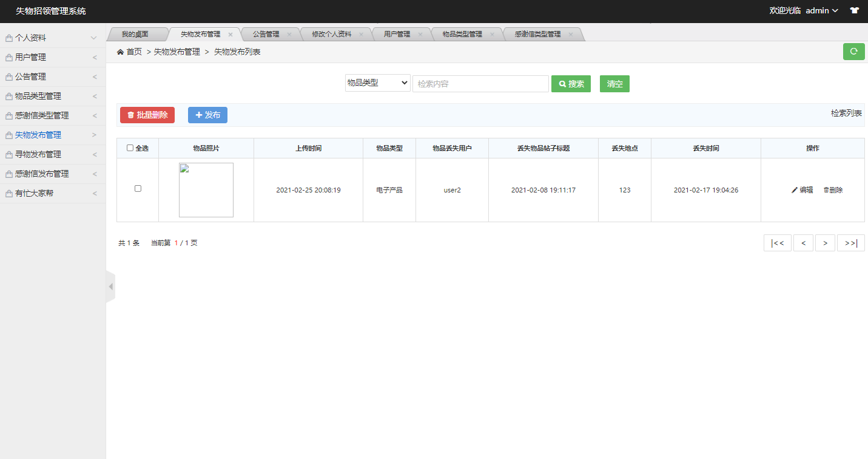Check the user2 row checkbox
Image resolution: width=868 pixels, height=459 pixels.
[x=138, y=189]
